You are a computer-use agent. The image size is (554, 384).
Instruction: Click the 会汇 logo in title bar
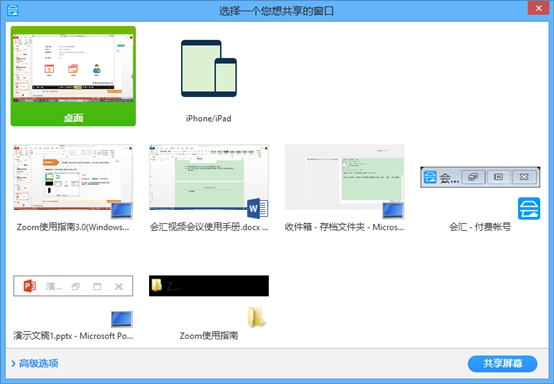click(x=13, y=10)
